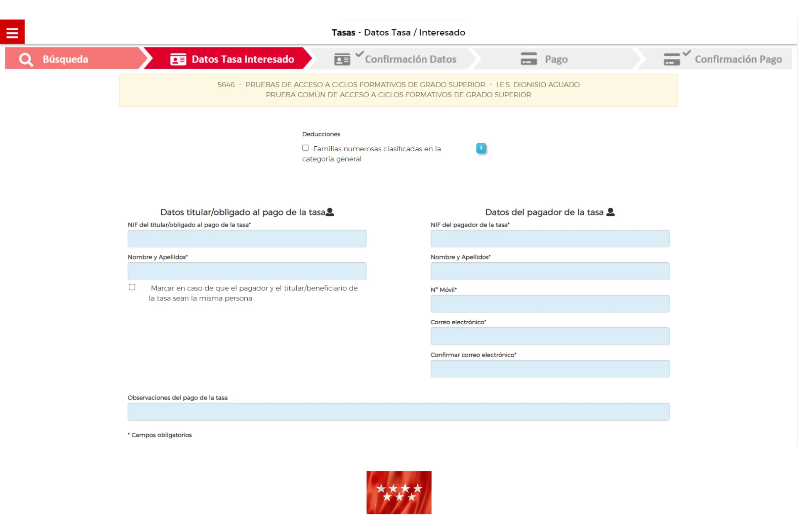
Task: Jump to the Confirmación Pago step
Action: (716, 59)
